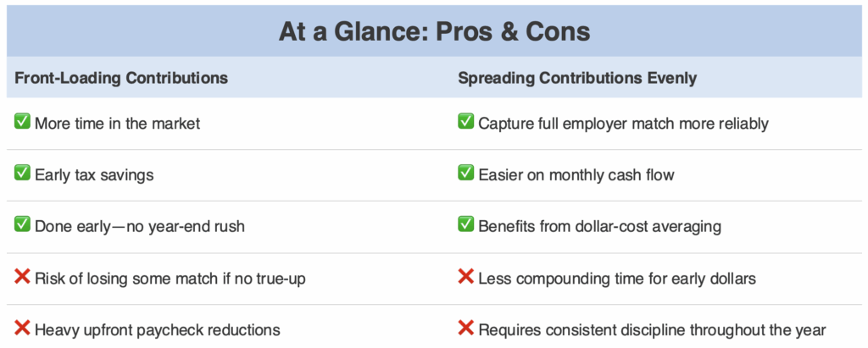
Task: Click red X next to Requires consistent discipline
Action: tap(465, 329)
